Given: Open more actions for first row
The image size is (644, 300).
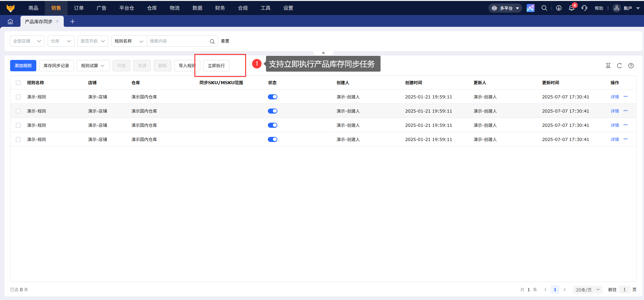Looking at the screenshot, I should click(626, 97).
